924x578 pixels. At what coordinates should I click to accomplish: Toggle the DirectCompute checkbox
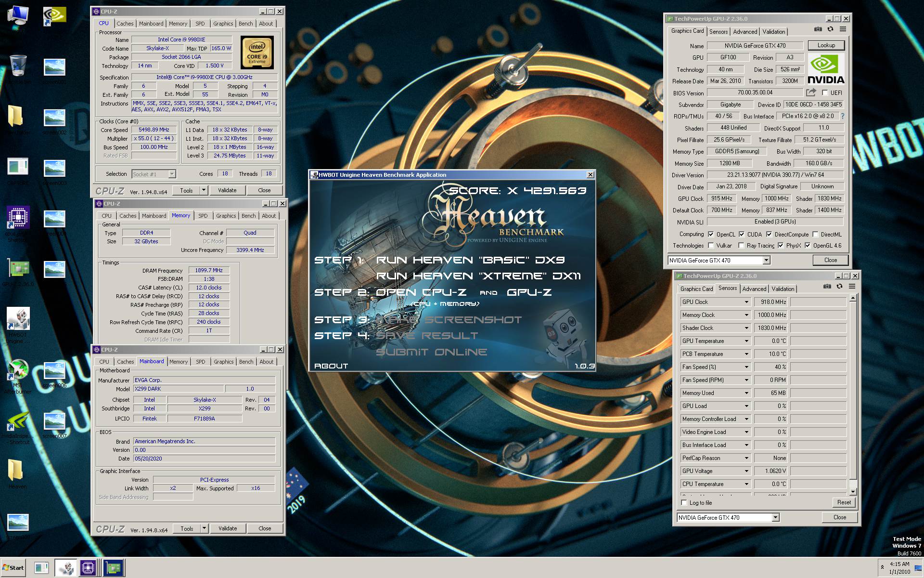pyautogui.click(x=769, y=235)
